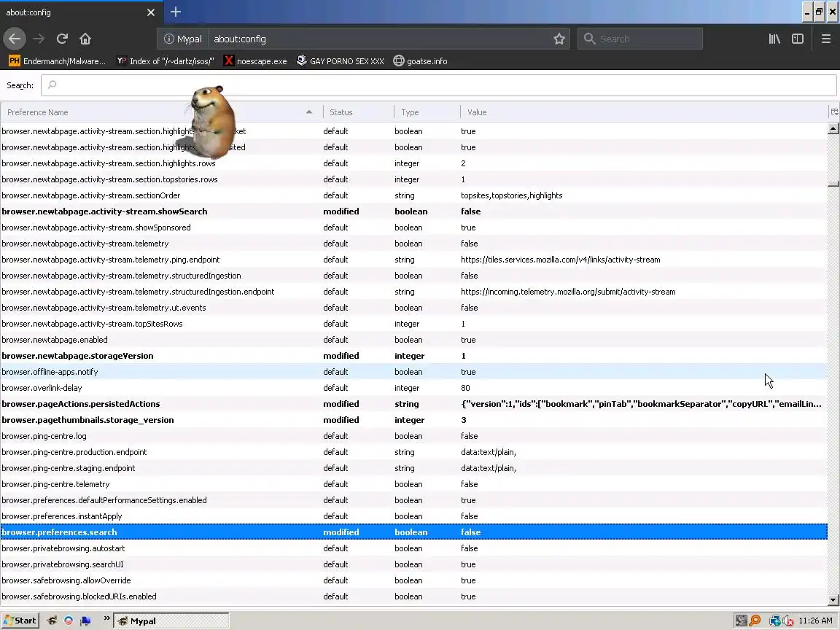
Task: Select browser.pagethumbnails.storage_version preference
Action: 413,420
